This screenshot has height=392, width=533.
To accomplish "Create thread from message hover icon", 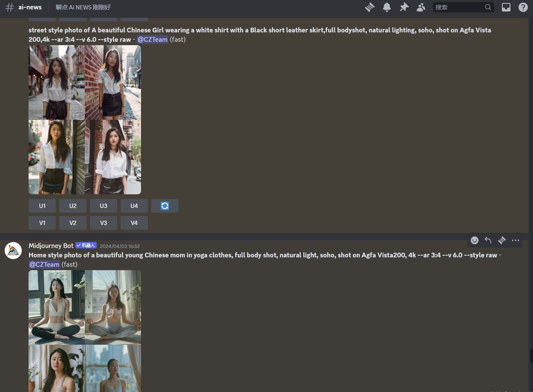I will (x=502, y=240).
